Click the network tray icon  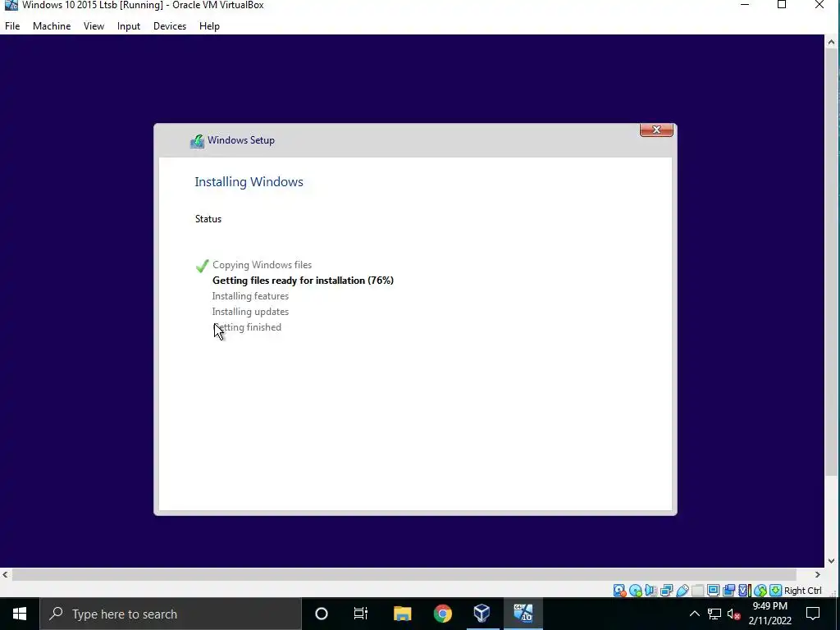pos(714,614)
